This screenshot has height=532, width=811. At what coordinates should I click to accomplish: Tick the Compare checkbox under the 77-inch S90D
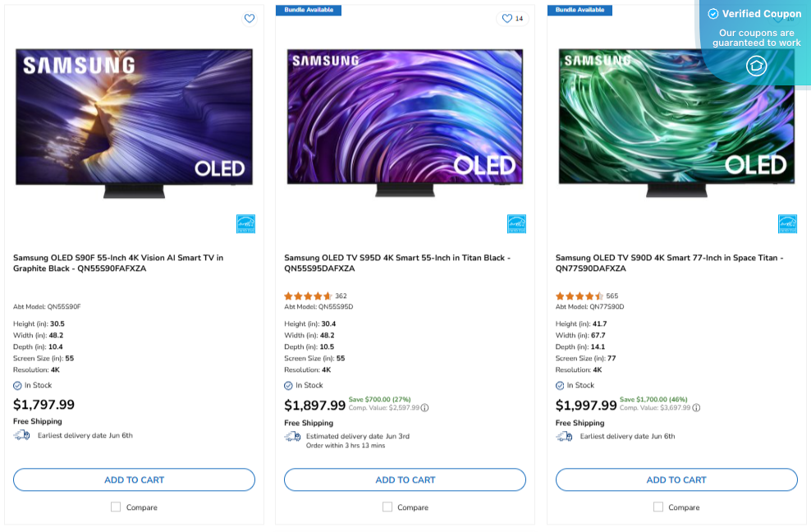pyautogui.click(x=658, y=507)
